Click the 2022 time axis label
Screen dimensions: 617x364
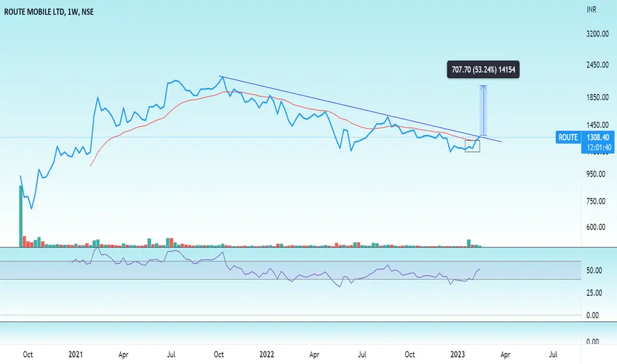coord(266,355)
